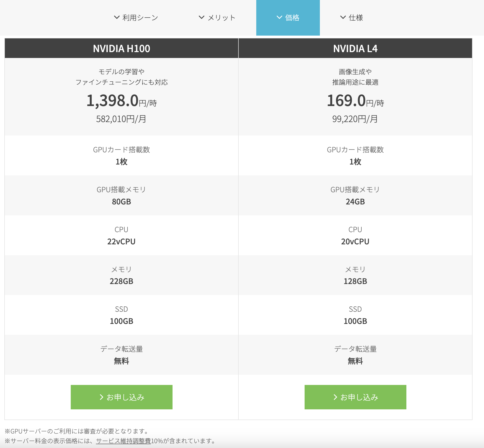Image resolution: width=484 pixels, height=448 pixels.
Task: Click the 20vCPU value
Action: click(x=355, y=242)
